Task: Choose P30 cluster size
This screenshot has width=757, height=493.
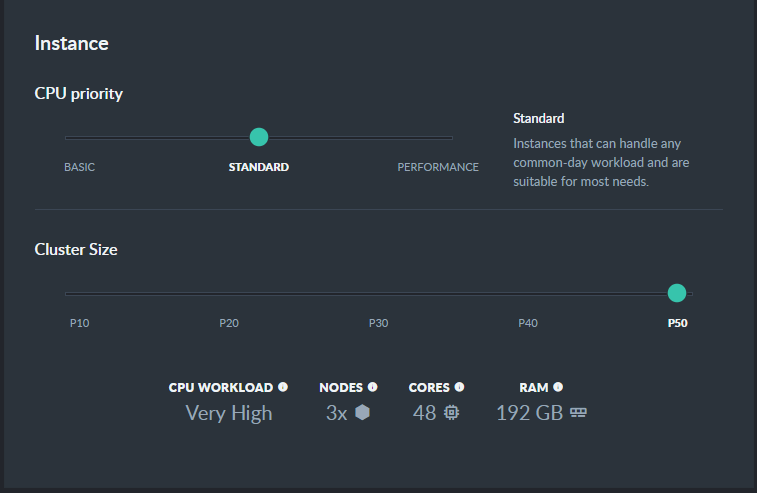Action: (x=378, y=323)
